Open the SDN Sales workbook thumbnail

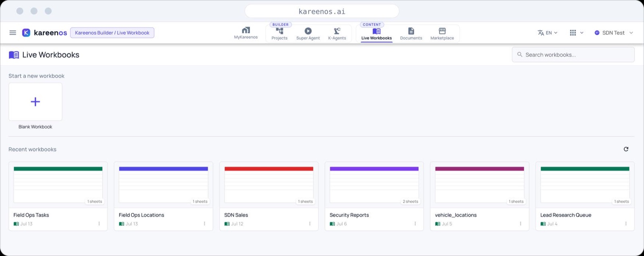point(269,185)
